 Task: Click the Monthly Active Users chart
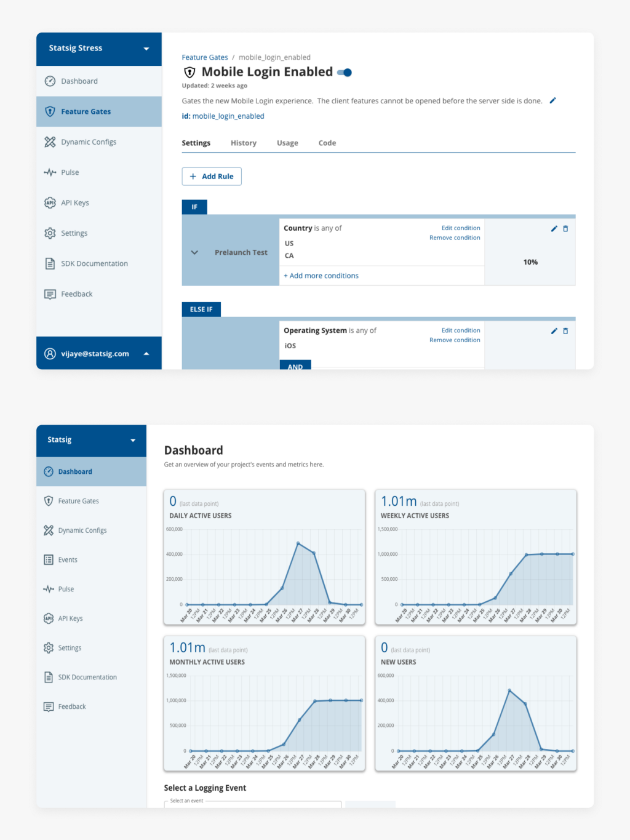265,703
